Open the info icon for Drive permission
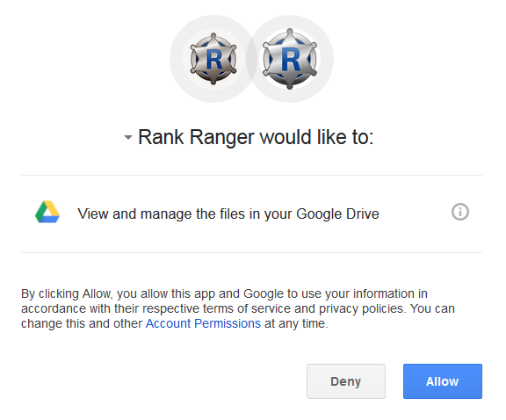 click(459, 212)
